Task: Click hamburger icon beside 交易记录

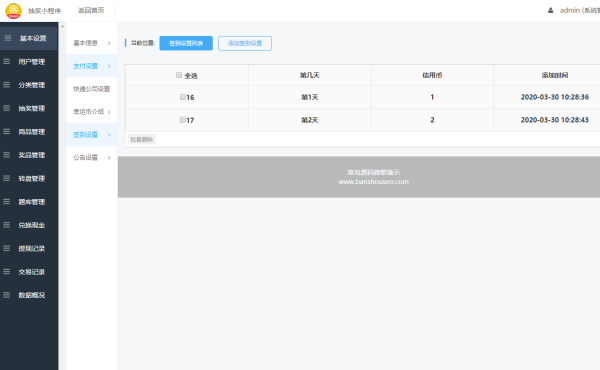Action: [x=7, y=271]
